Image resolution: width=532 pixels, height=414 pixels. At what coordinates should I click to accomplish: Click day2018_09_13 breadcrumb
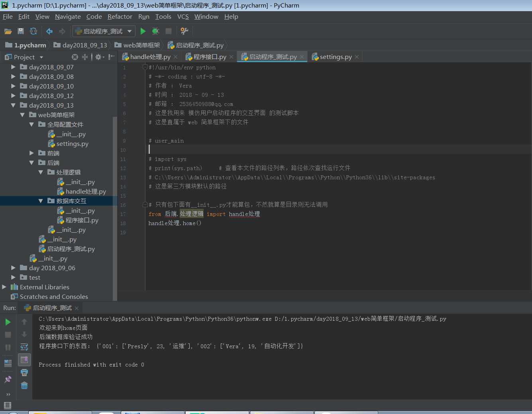[80, 45]
